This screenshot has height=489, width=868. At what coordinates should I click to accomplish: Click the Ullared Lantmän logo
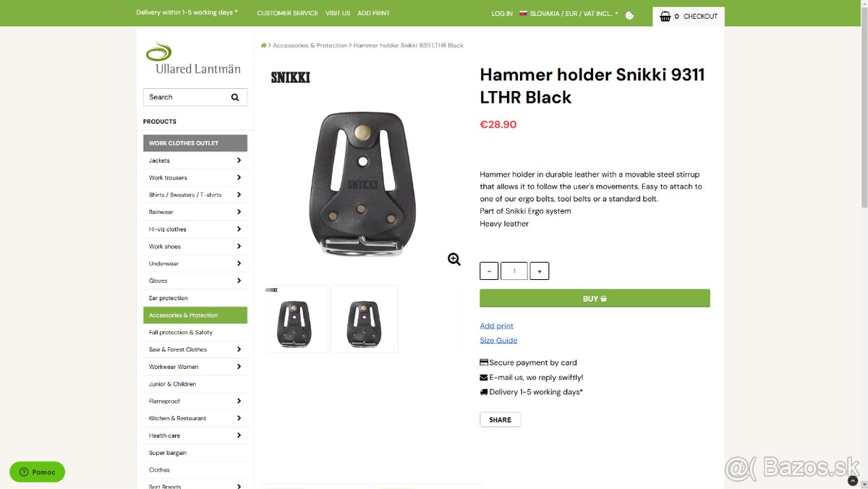click(192, 59)
